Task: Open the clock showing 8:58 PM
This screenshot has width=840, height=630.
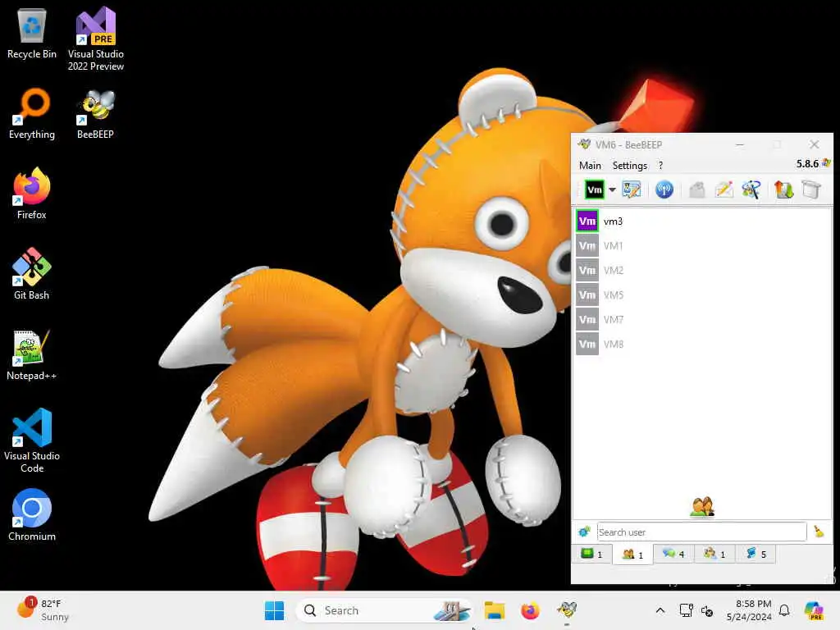Action: [749, 610]
